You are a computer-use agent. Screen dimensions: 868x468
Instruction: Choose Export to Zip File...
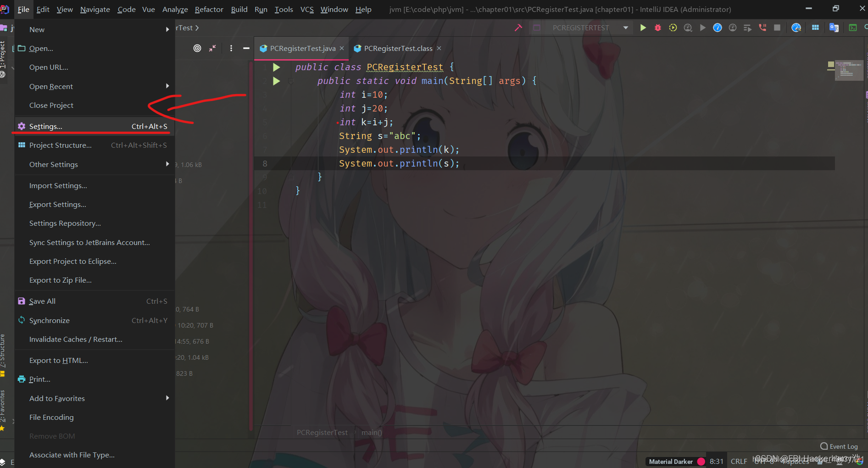[x=95, y=280]
